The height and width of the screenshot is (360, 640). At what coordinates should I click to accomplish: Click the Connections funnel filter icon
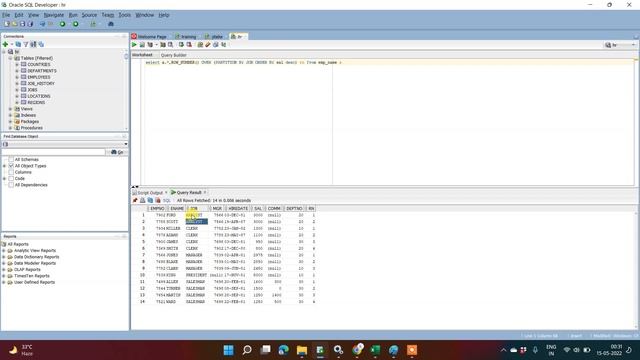(26, 44)
